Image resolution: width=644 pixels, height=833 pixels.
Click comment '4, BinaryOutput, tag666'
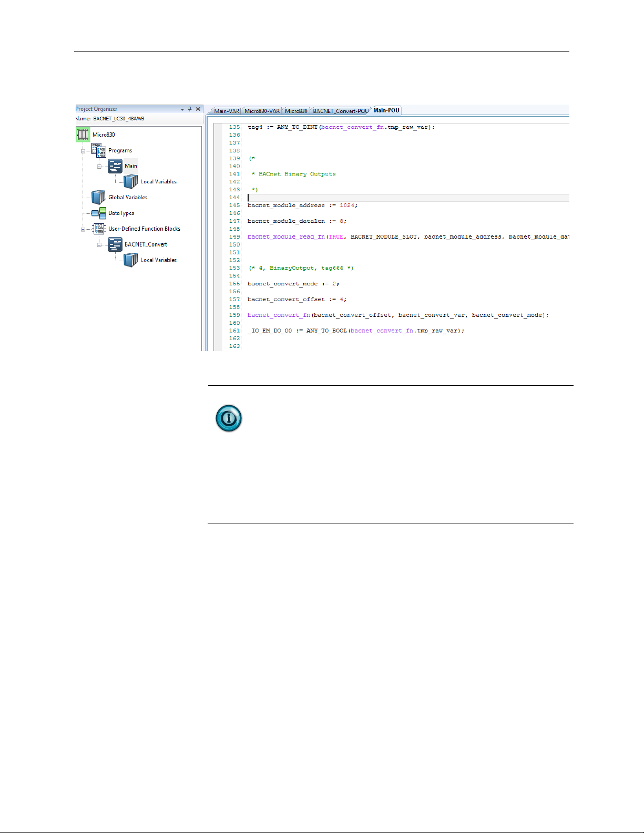point(301,268)
